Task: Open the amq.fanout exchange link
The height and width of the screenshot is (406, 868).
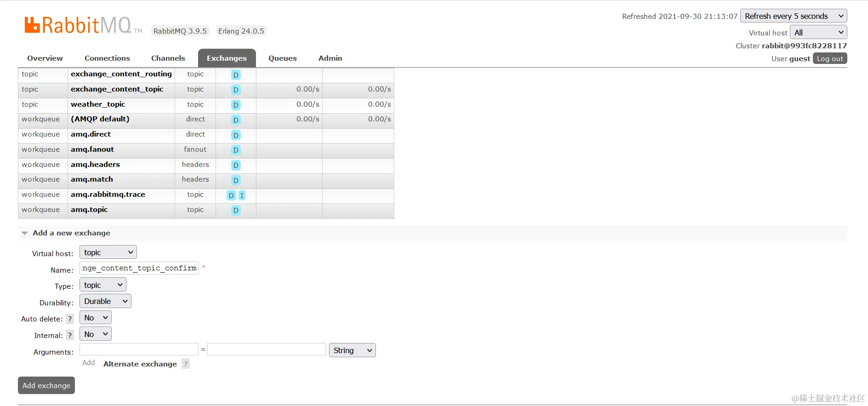Action: click(92, 149)
